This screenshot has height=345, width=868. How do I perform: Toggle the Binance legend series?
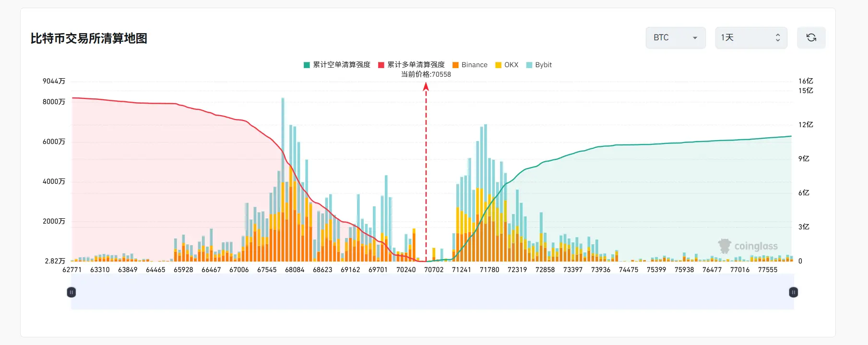[x=470, y=65]
